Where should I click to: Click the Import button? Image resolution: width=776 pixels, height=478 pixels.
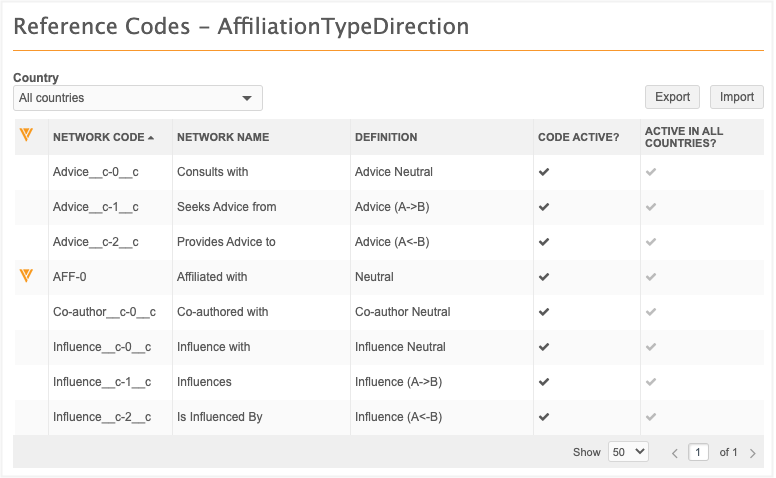tap(737, 97)
